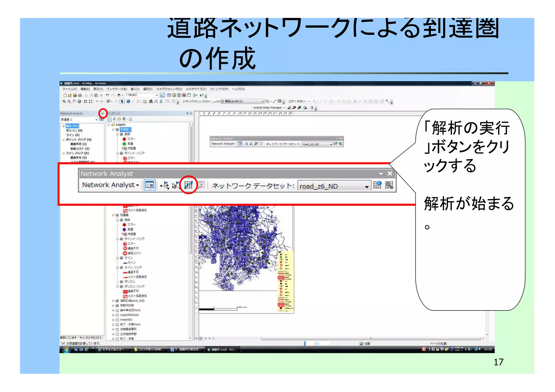Close the Network Analyst window panel

pyautogui.click(x=103, y=113)
